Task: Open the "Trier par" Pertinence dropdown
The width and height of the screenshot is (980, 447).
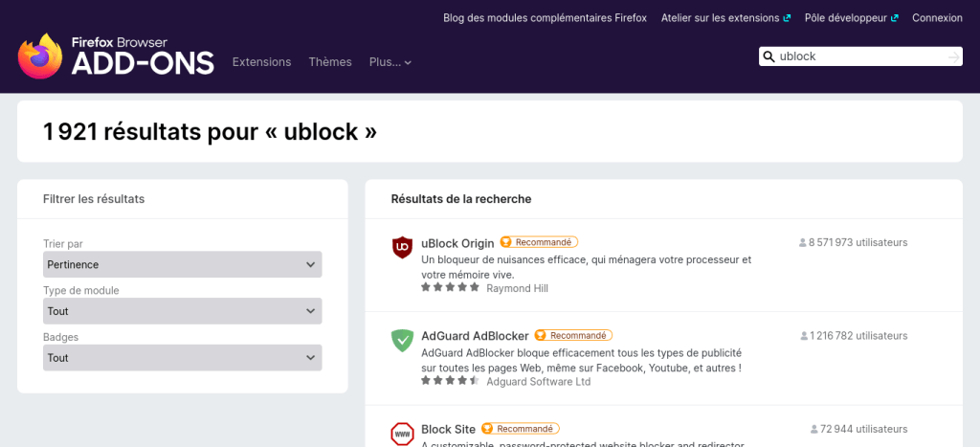Action: pos(183,264)
